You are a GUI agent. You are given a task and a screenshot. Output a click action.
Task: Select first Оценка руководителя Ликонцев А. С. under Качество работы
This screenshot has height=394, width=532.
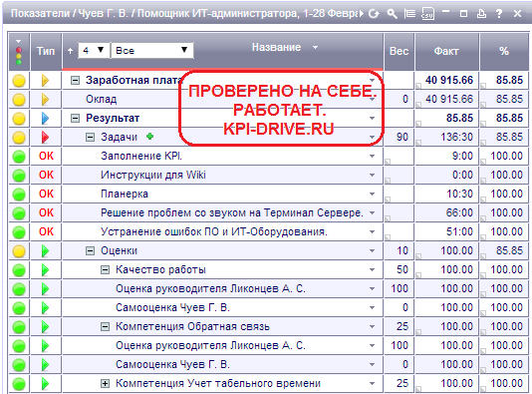tap(210, 288)
